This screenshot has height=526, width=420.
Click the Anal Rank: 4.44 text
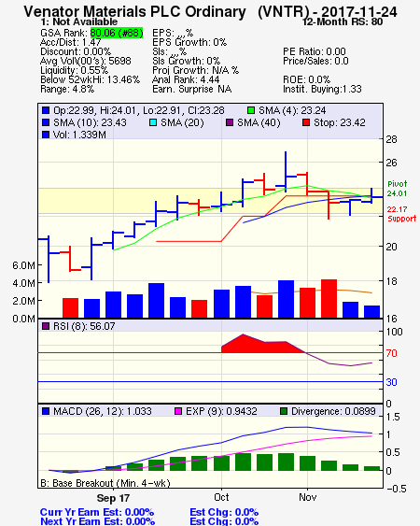[x=186, y=79]
